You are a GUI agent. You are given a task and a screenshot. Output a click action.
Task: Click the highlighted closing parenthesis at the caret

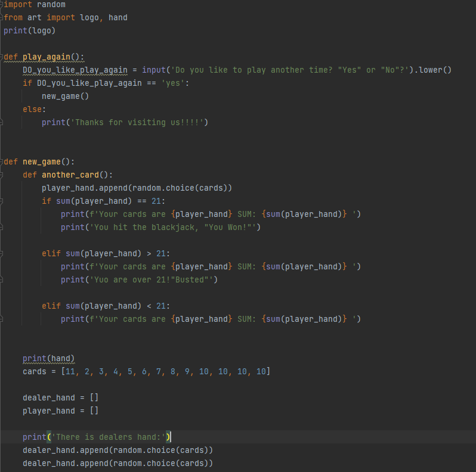[168, 437]
